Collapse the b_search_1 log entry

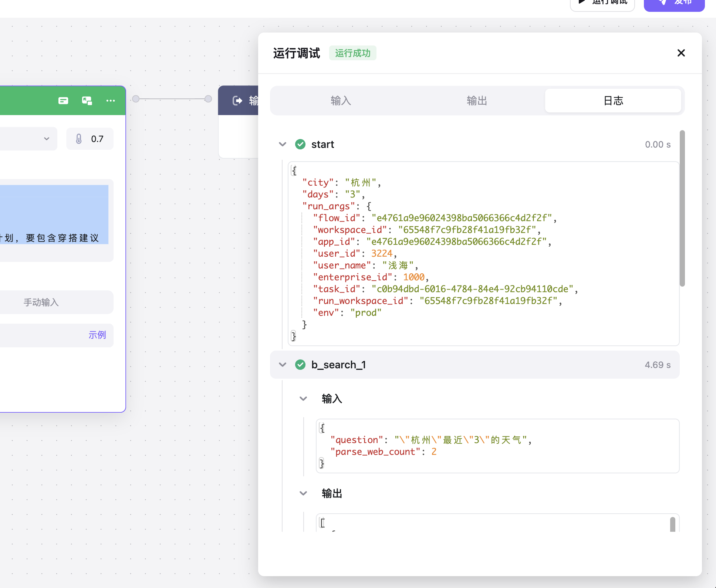(283, 365)
